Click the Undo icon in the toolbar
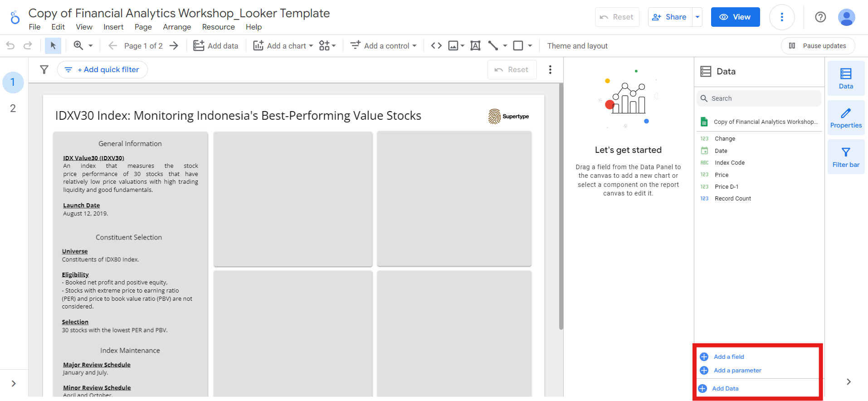Viewport: 868px width, 401px height. click(x=10, y=45)
